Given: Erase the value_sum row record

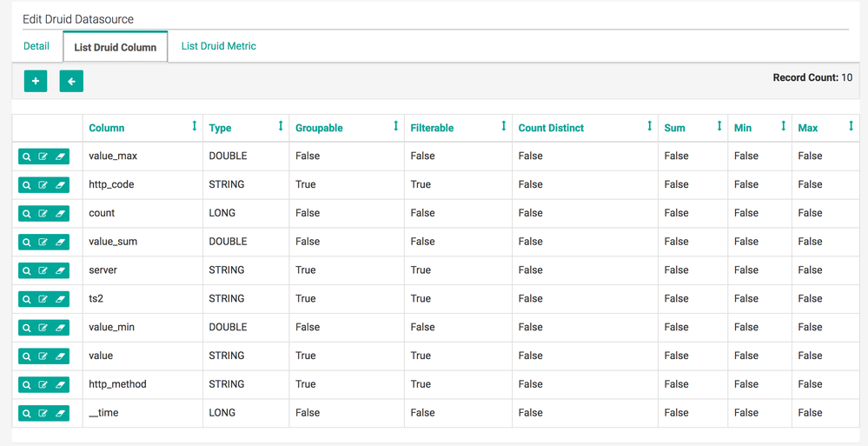Looking at the screenshot, I should point(60,242).
